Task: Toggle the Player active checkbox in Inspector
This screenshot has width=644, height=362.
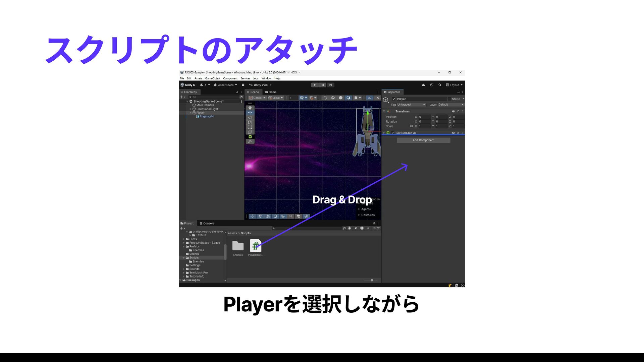Action: [394, 99]
